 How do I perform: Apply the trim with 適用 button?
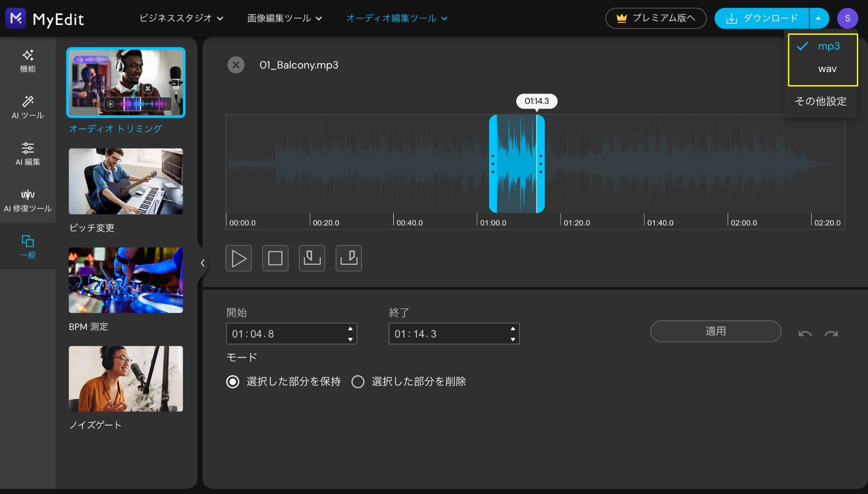pos(715,331)
